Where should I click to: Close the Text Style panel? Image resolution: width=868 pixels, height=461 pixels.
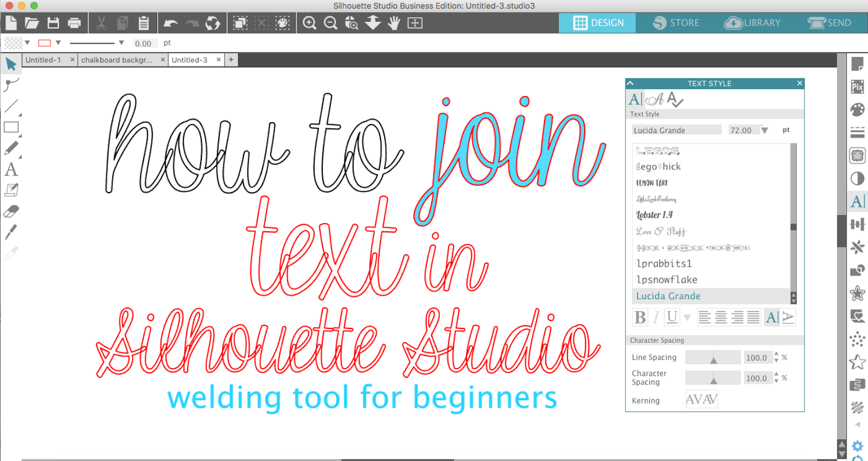[x=800, y=83]
